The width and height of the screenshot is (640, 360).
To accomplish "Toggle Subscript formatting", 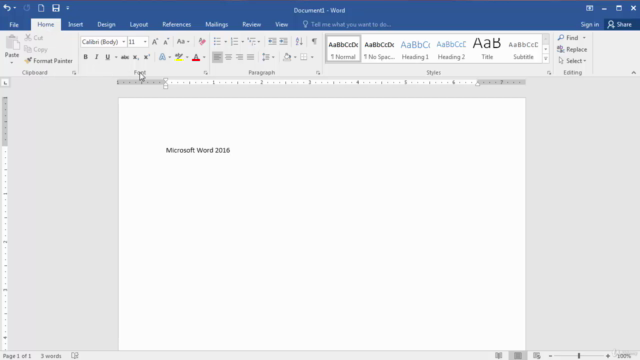I will [136, 57].
